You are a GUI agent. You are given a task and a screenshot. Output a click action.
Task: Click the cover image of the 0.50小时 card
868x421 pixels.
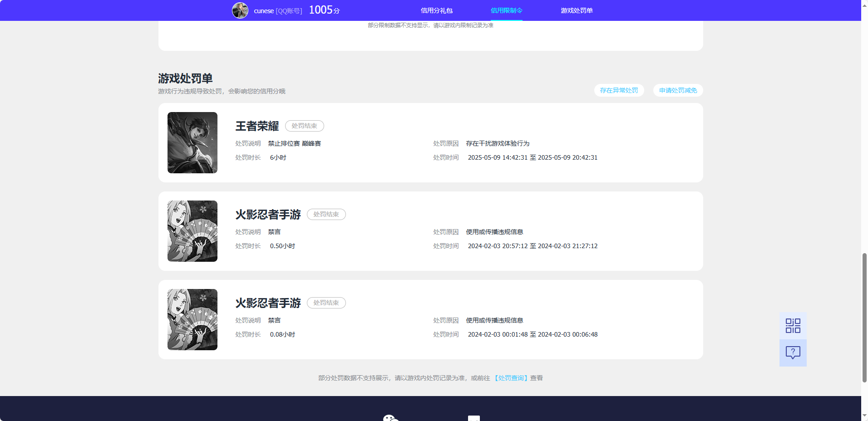pyautogui.click(x=192, y=231)
